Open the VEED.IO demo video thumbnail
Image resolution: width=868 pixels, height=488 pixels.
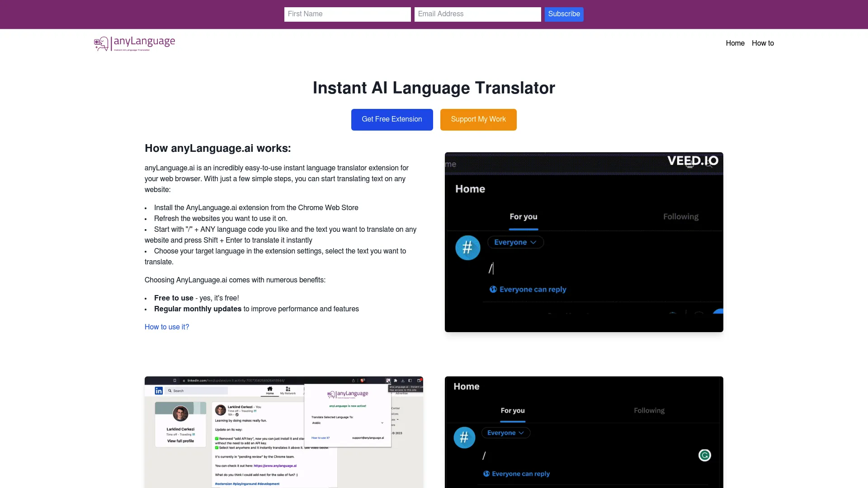pos(584,242)
